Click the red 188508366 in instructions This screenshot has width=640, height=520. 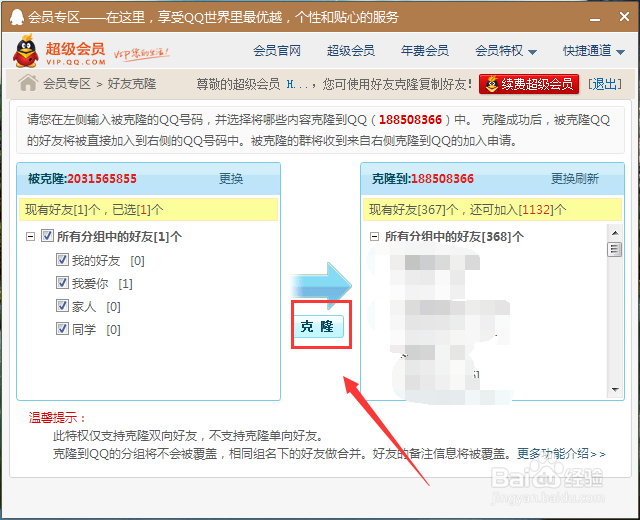tap(410, 120)
